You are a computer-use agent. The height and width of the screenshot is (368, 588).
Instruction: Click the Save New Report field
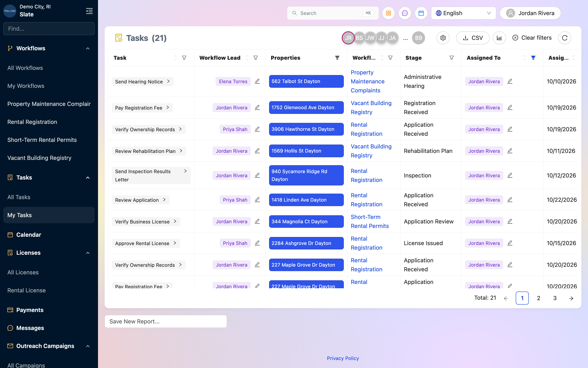point(165,322)
